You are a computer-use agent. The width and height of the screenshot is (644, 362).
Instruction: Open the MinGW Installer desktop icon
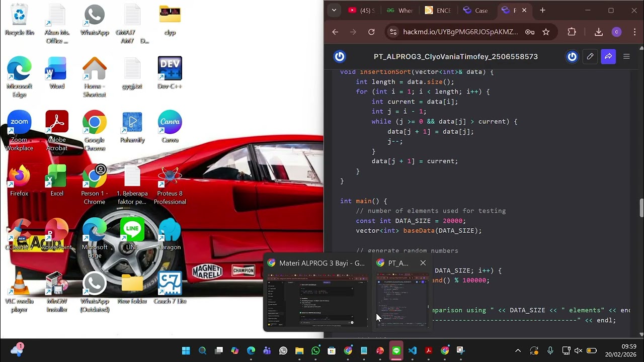(x=57, y=292)
